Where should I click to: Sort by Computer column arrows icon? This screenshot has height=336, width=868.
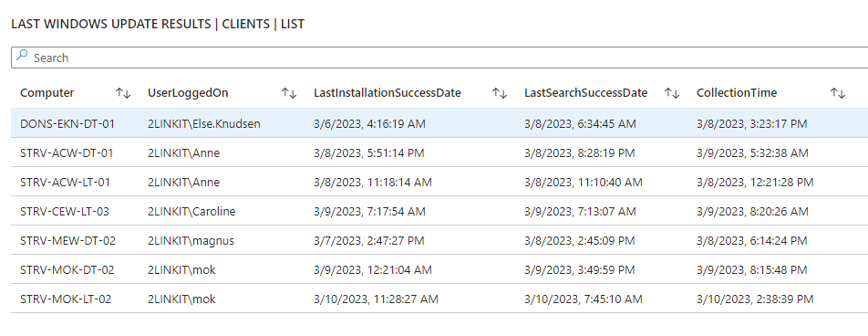pyautogui.click(x=123, y=93)
